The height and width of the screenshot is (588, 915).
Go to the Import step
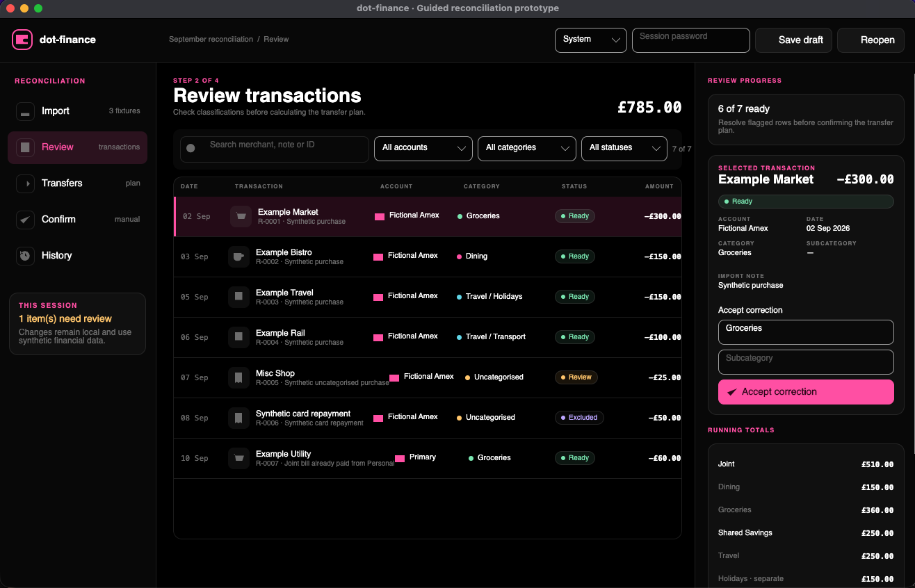[78, 111]
